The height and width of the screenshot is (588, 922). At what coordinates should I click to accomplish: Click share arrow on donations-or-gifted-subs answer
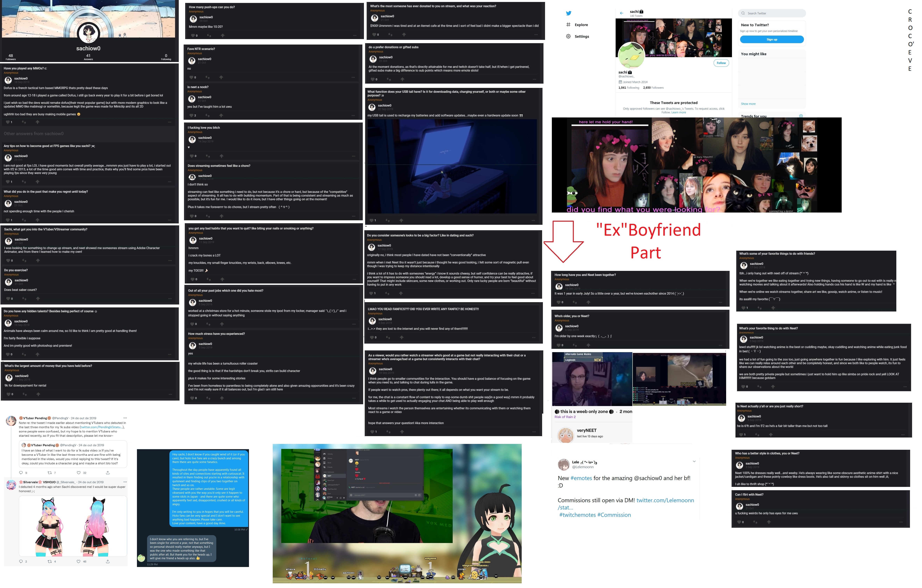402,79
